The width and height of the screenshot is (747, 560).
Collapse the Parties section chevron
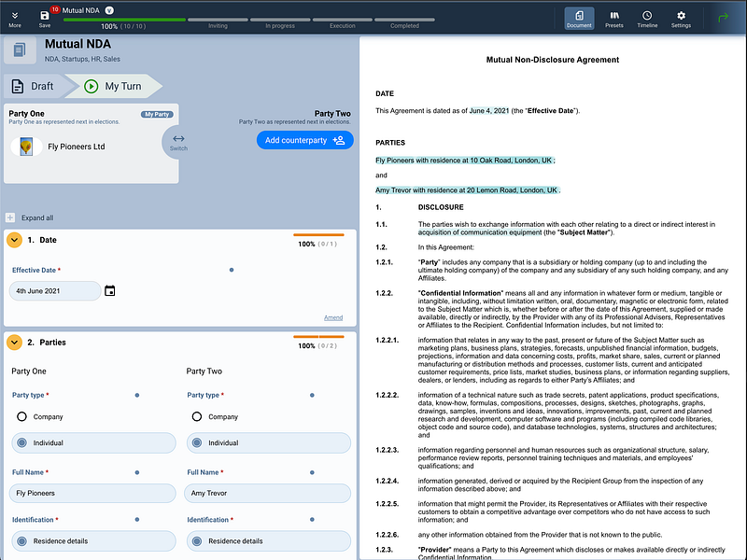click(14, 342)
